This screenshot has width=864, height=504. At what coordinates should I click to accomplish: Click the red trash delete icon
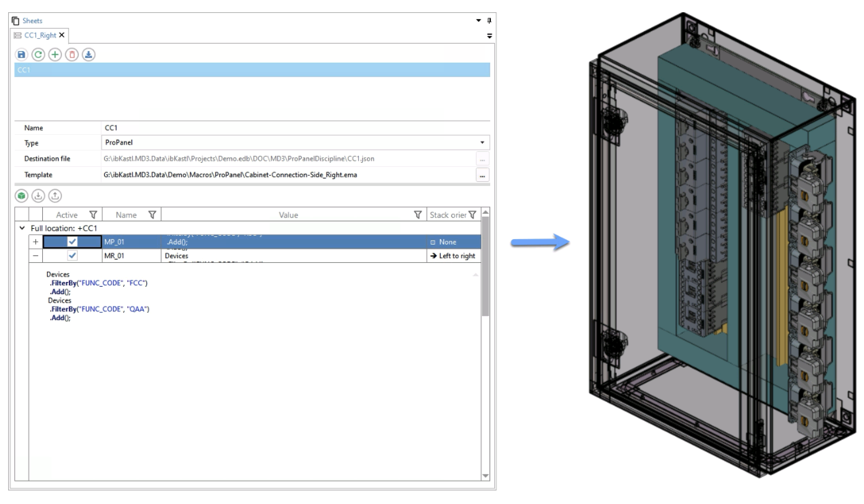tap(72, 54)
